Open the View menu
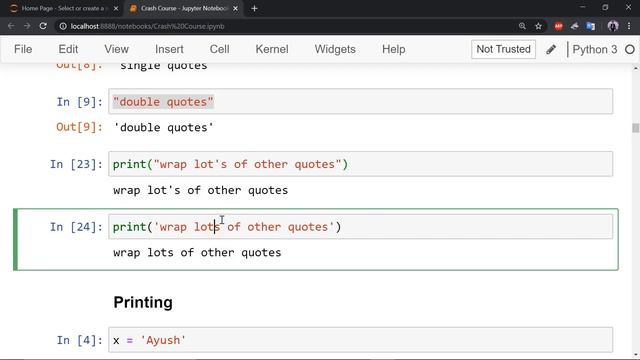The image size is (640, 360). tap(116, 49)
